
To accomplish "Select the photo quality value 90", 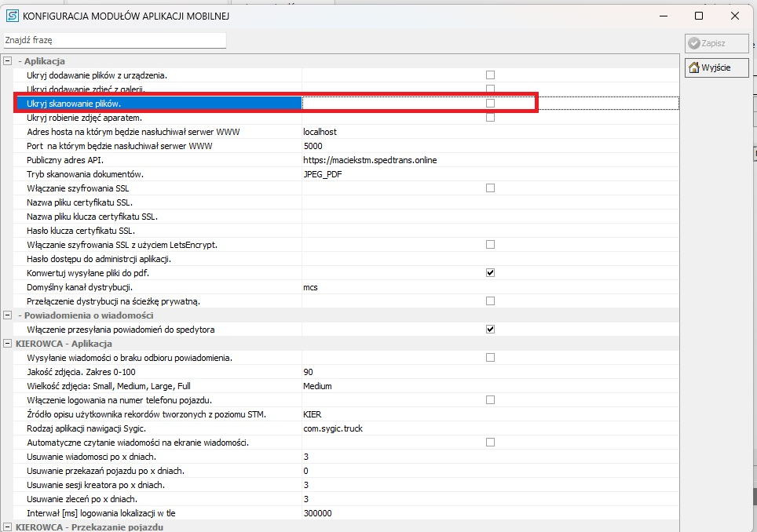I will point(308,372).
